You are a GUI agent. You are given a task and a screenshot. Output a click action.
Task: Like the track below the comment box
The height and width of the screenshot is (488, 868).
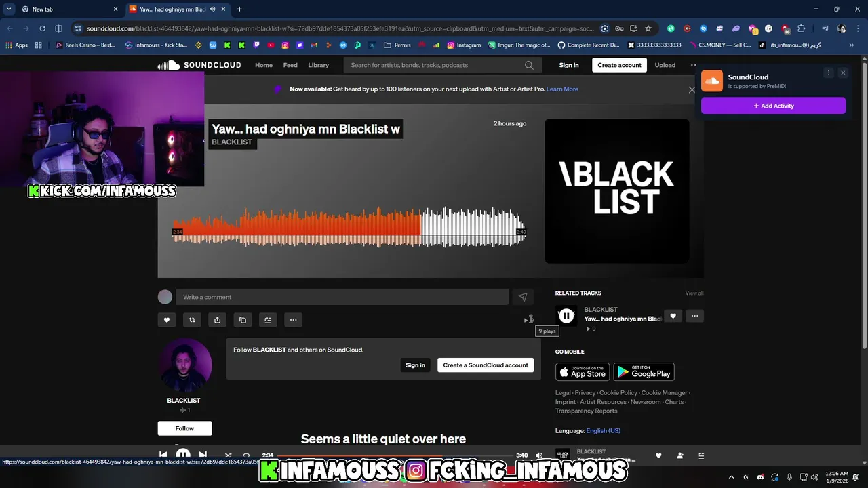[167, 320]
